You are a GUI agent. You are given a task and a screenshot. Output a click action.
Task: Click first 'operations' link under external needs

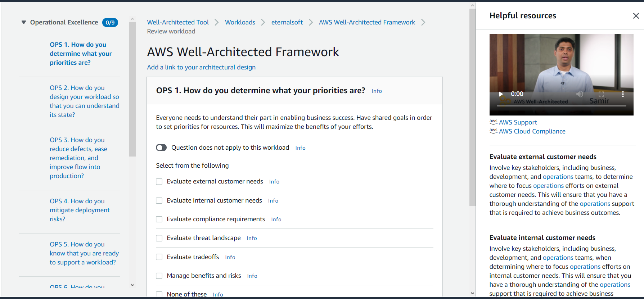[558, 177]
